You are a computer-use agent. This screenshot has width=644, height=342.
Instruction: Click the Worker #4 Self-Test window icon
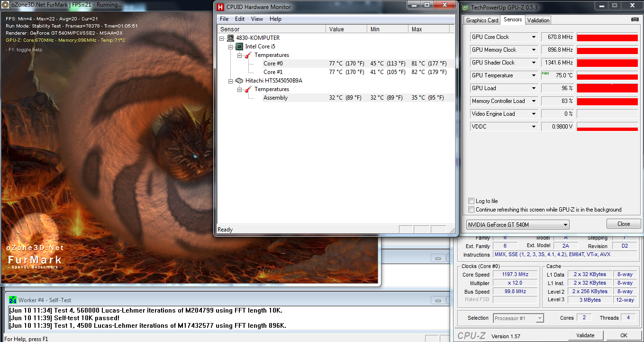(13, 300)
